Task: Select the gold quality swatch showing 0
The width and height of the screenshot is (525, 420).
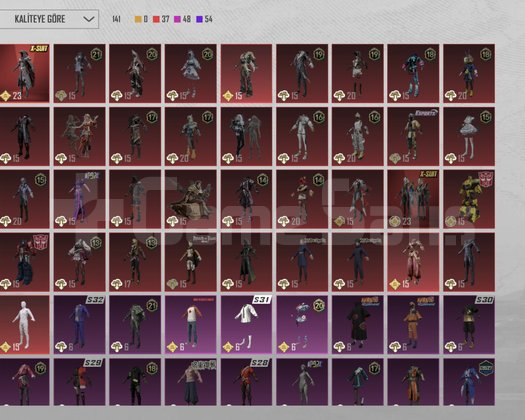Action: click(138, 19)
